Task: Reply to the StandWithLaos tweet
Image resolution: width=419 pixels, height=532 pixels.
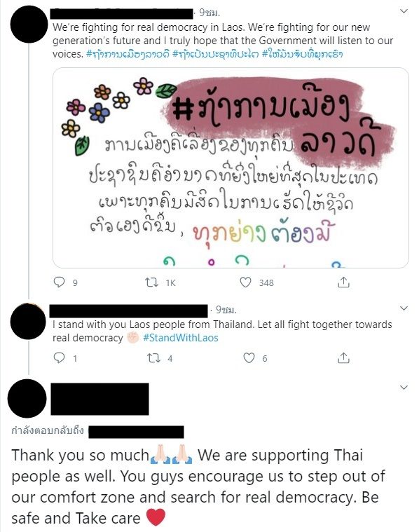Action: tap(60, 357)
